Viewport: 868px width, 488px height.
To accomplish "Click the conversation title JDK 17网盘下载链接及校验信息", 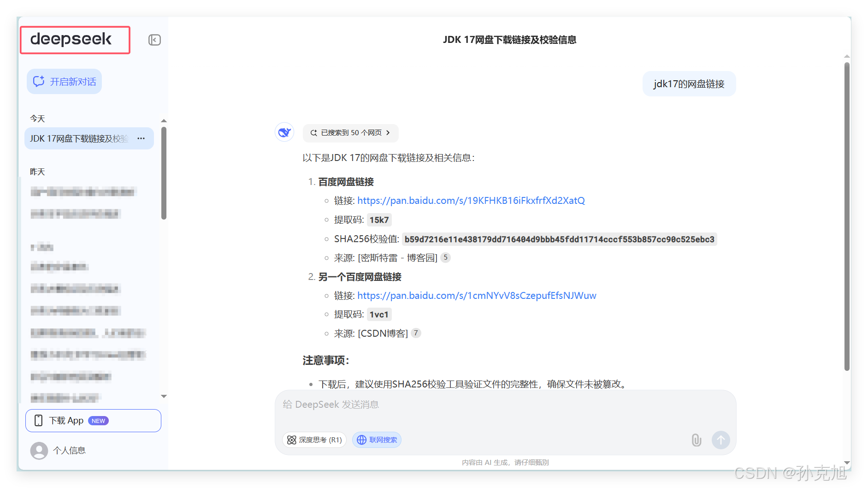I will coord(509,40).
